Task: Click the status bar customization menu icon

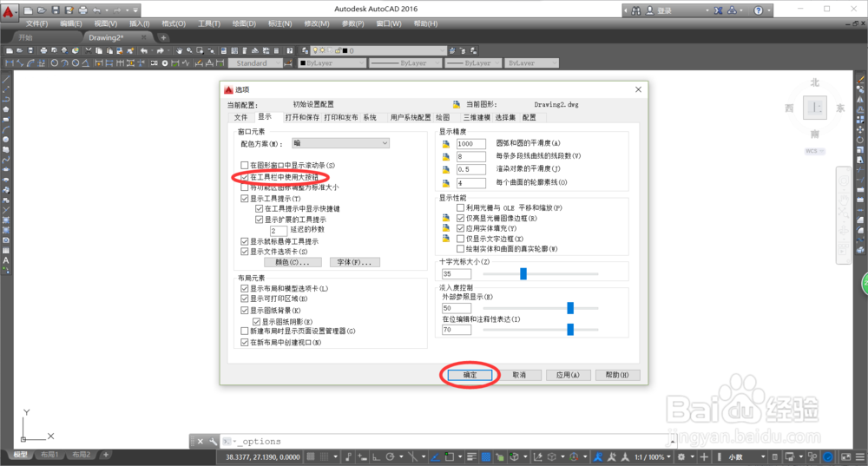Action: point(859,456)
